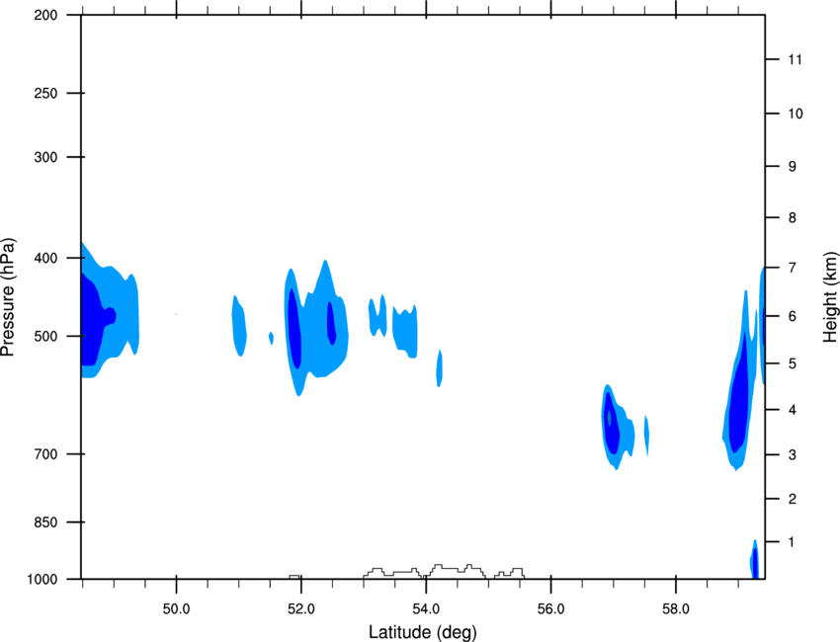Screen dimensions: 840x642
Task: Click the 700 pressure tick label
Action: pos(45,454)
